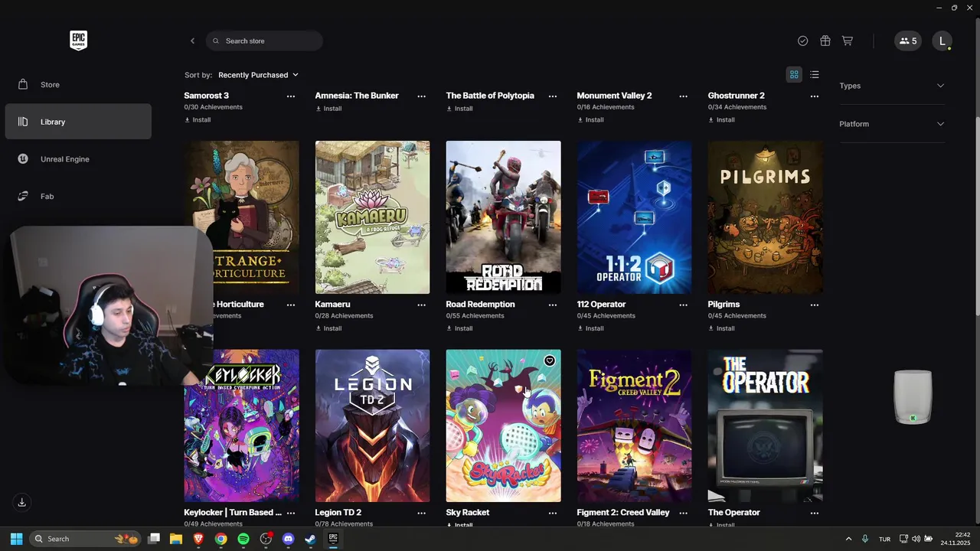Screen dimensions: 980x551
Task: Open the Kamaeru cover art
Action: pyautogui.click(x=372, y=217)
